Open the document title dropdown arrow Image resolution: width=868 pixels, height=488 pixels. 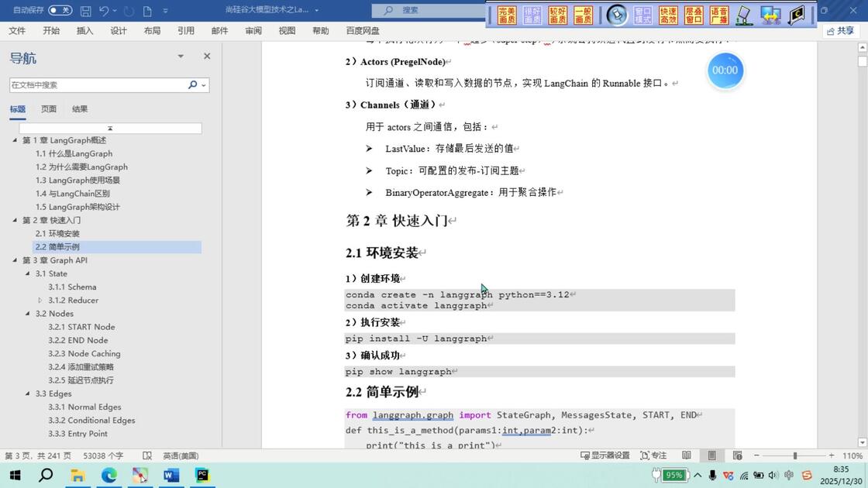coord(317,10)
